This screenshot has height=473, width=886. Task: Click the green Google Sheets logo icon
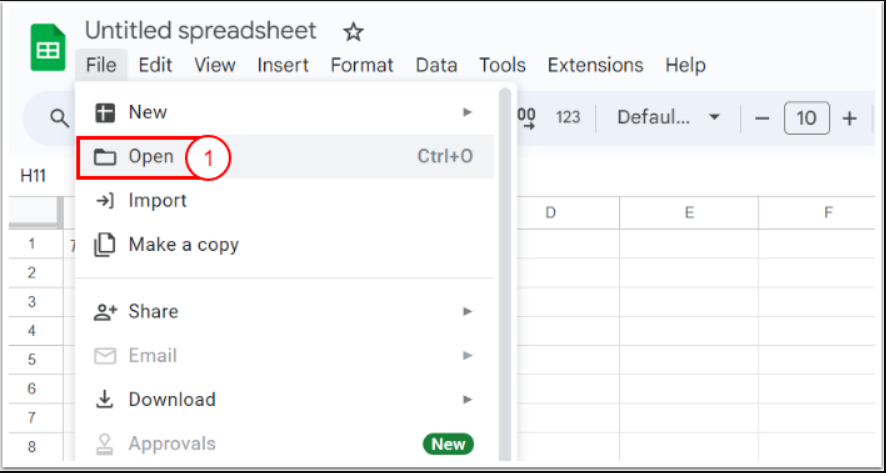click(x=47, y=46)
